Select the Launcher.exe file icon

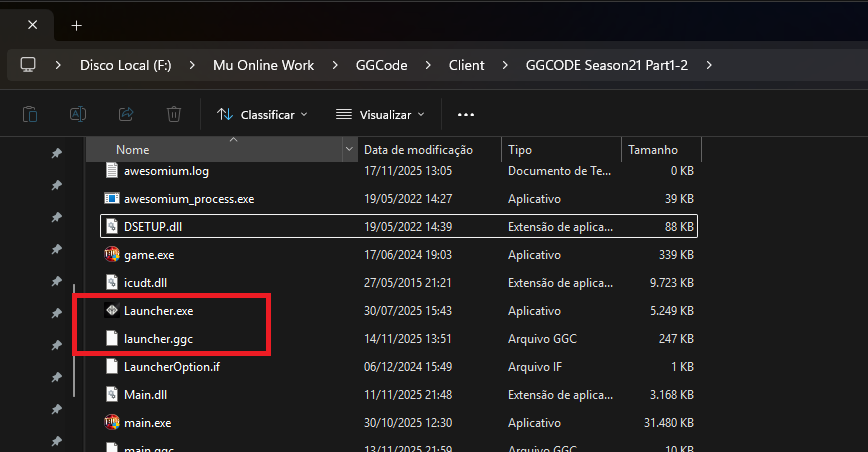112,310
